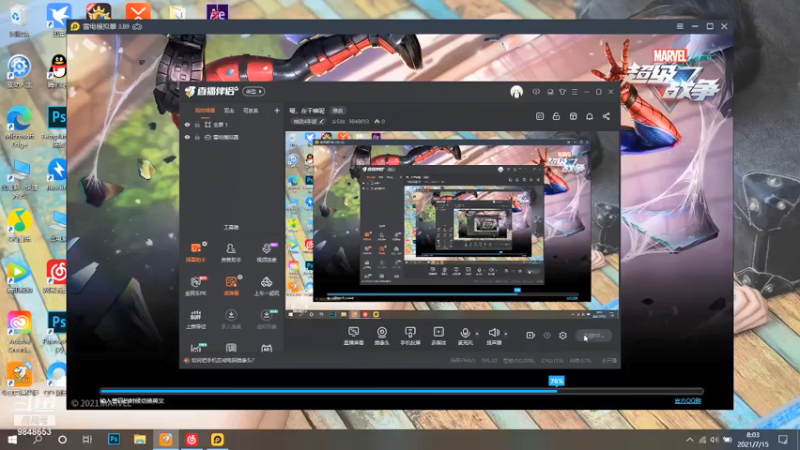The height and width of the screenshot is (450, 800).
Task: Hide the emulator source
Action: click(x=187, y=137)
